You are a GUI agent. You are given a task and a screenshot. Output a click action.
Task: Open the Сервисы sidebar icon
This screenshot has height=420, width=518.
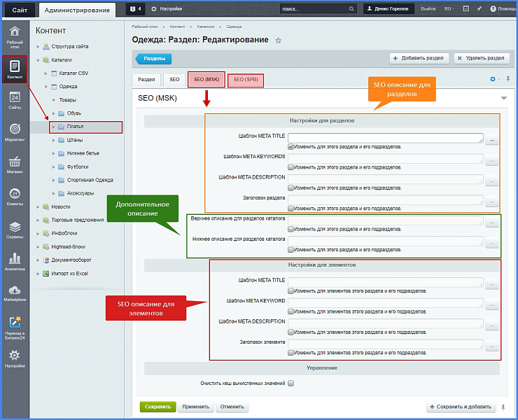15,229
